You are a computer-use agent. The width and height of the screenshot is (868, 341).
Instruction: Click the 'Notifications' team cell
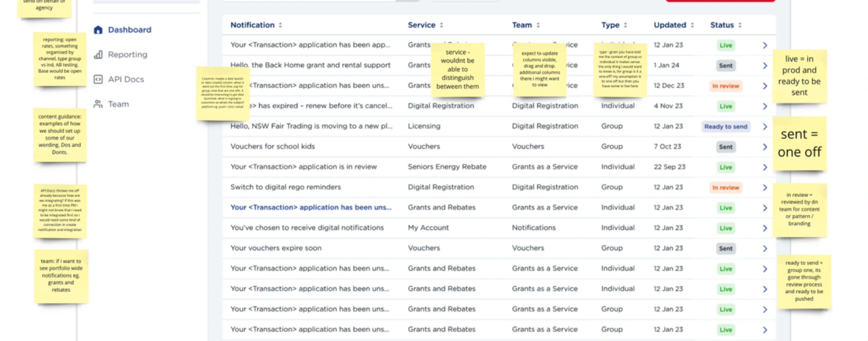click(534, 228)
